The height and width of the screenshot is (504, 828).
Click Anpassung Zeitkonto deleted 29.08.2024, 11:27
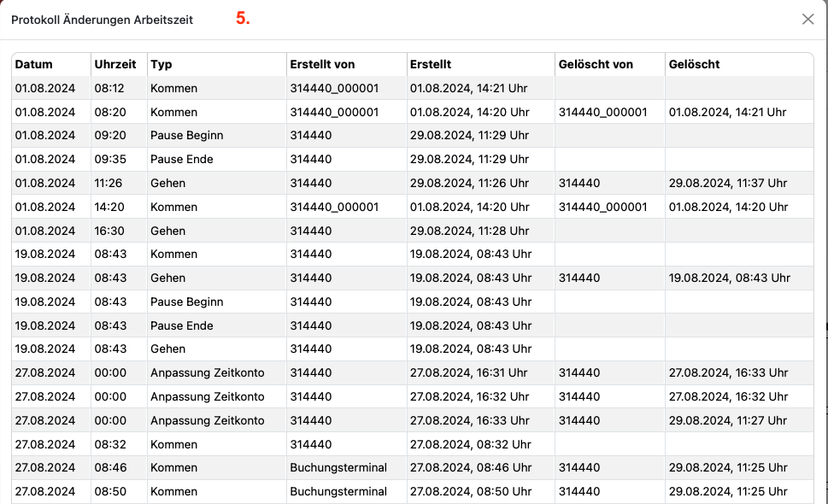coord(413,420)
